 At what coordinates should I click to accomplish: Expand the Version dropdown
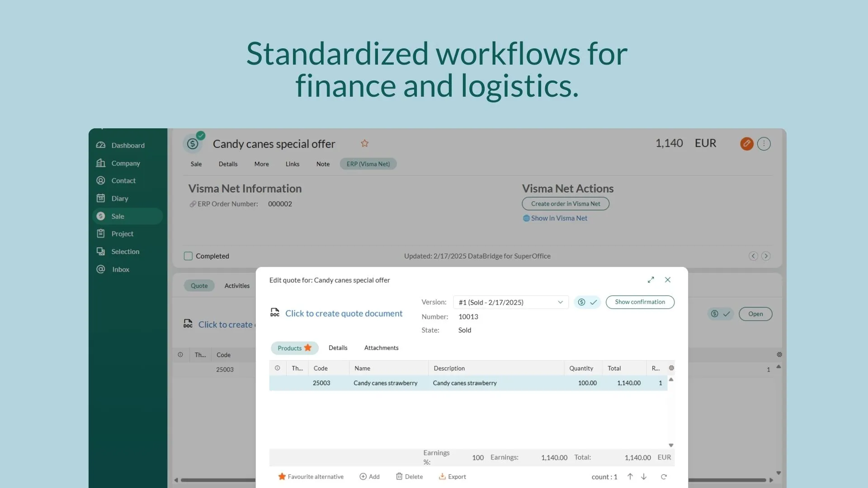click(x=560, y=302)
